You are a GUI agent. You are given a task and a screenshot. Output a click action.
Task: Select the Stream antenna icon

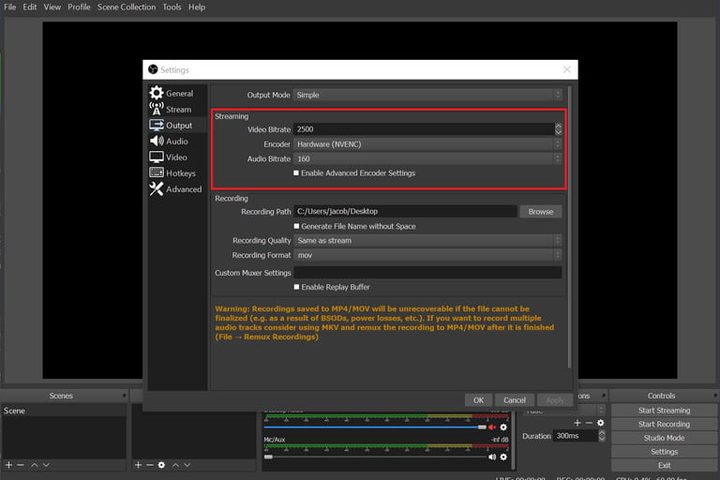coord(157,109)
